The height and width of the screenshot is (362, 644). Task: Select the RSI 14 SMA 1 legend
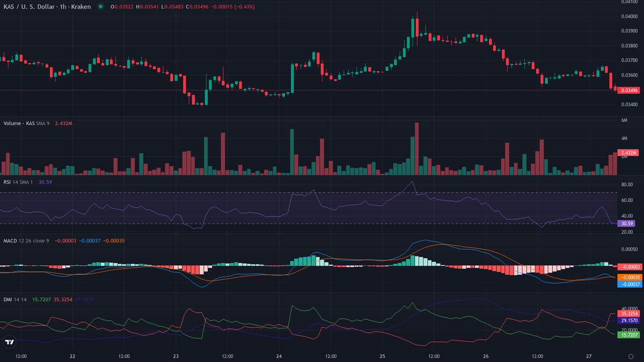click(x=18, y=182)
